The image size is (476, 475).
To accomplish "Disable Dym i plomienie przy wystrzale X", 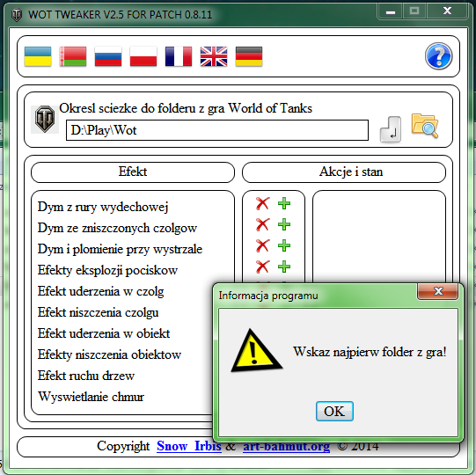I will [262, 245].
